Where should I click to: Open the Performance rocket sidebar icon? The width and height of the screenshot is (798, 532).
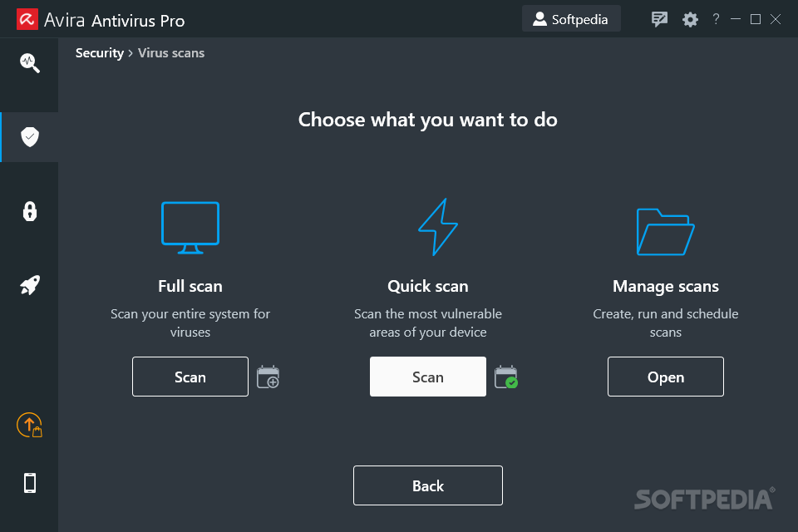[x=30, y=286]
